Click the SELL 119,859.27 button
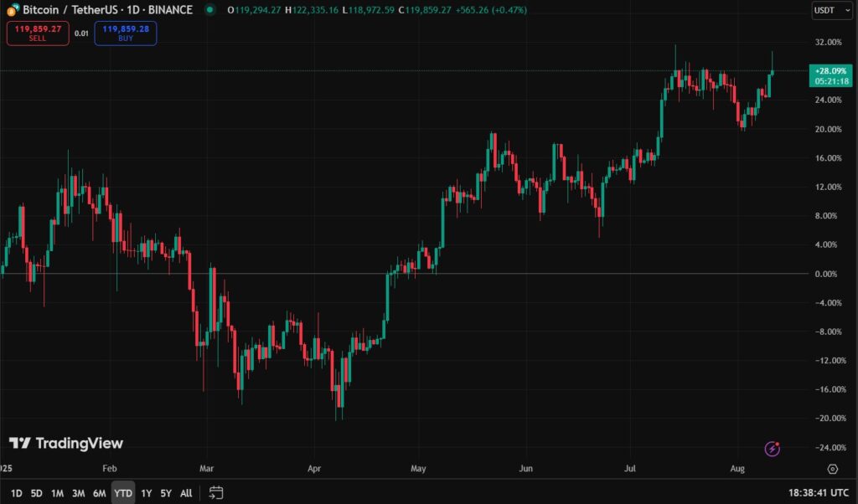The image size is (858, 504). click(37, 30)
